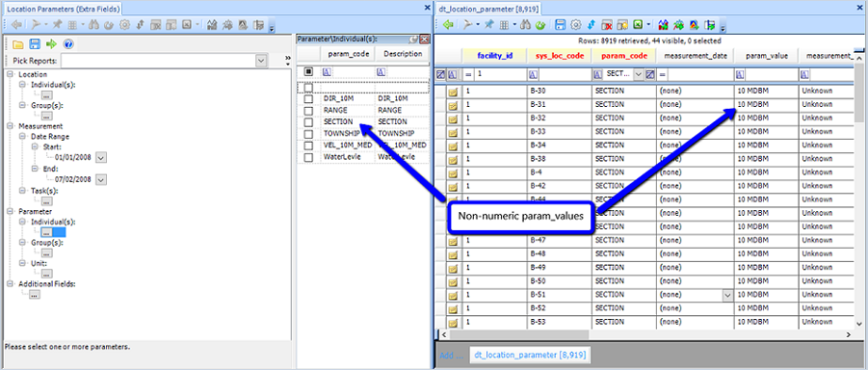Click the blue help question mark icon
This screenshot has width=868, height=370.
[68, 44]
